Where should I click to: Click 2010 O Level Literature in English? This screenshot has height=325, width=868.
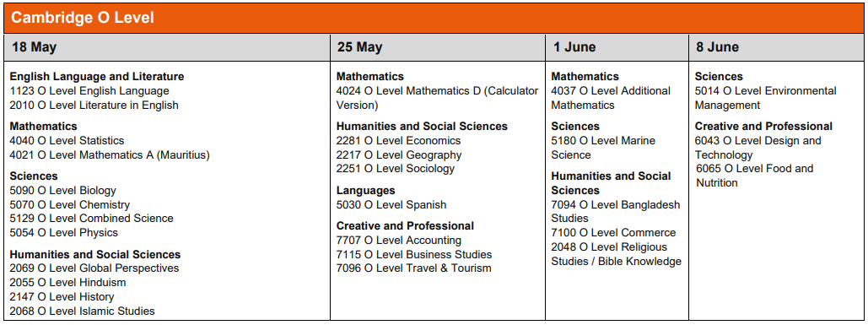click(94, 106)
